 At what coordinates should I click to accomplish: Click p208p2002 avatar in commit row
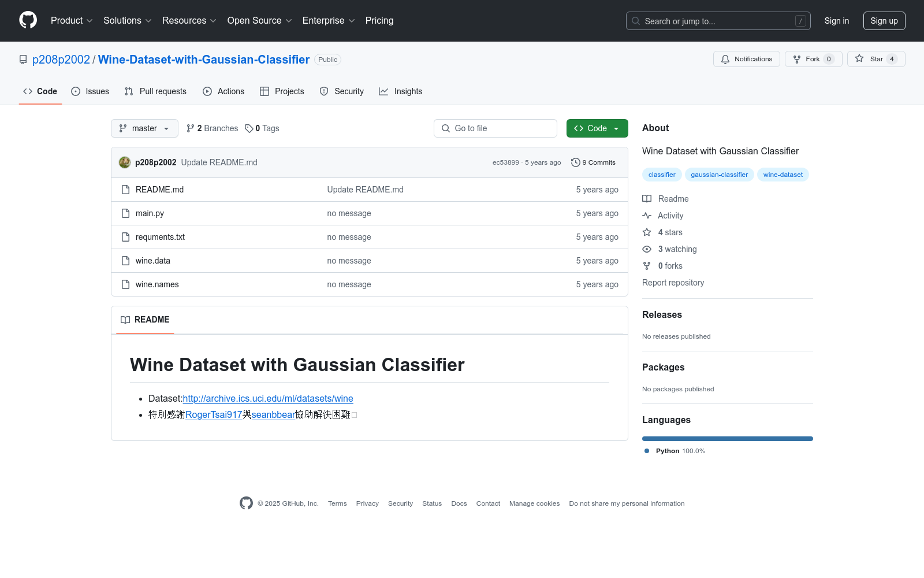pyautogui.click(x=125, y=162)
